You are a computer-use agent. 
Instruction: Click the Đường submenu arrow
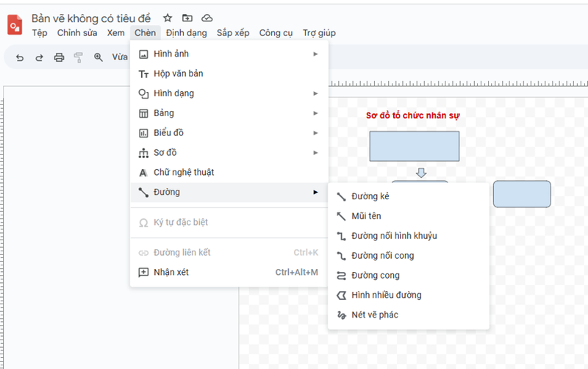tap(316, 192)
